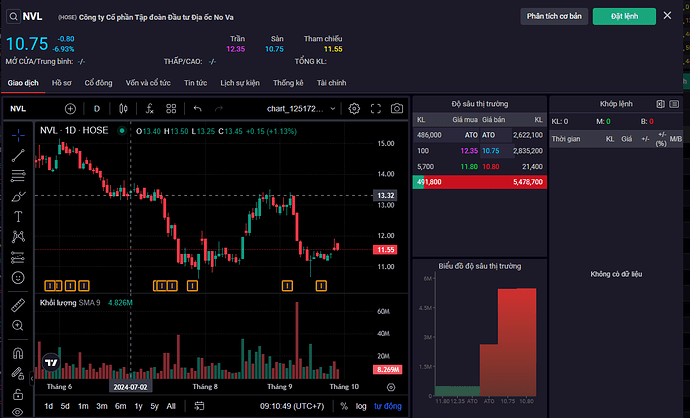690x418 pixels.
Task: Open the emoji icons tool
Action: point(18,278)
